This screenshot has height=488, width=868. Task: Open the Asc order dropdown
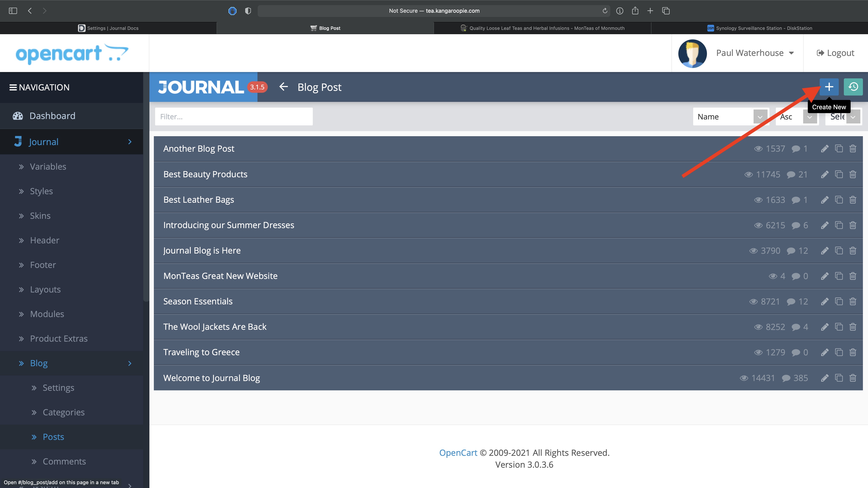pos(797,116)
